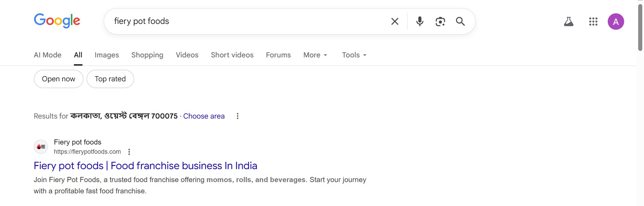Toggle the Open now filter
This screenshot has width=644, height=206.
(59, 79)
